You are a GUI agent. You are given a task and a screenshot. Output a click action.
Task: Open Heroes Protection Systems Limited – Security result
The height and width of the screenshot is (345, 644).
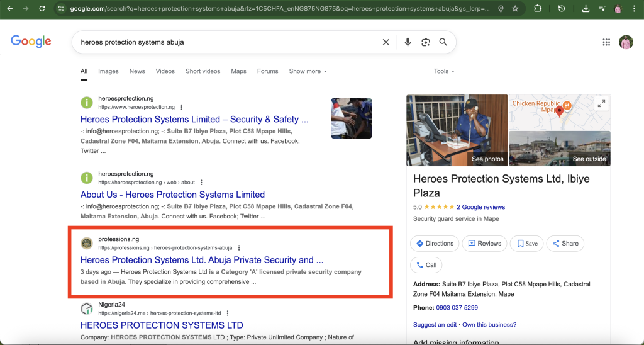[194, 119]
